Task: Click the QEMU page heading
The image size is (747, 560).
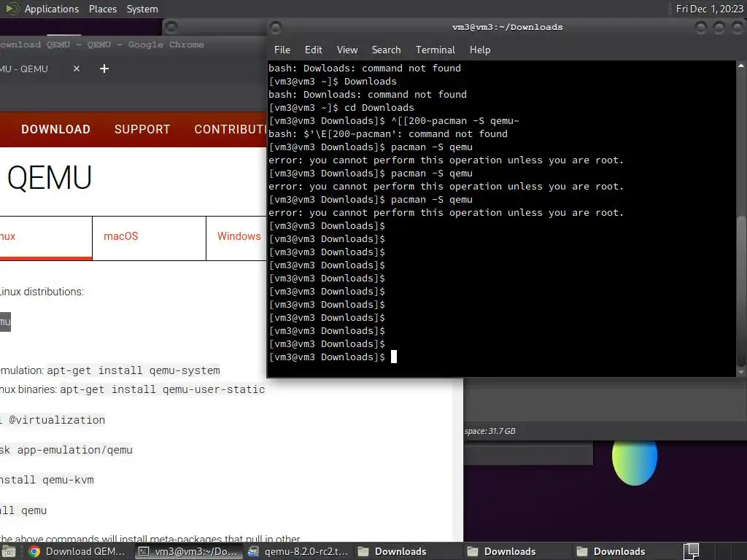Action: click(x=49, y=178)
